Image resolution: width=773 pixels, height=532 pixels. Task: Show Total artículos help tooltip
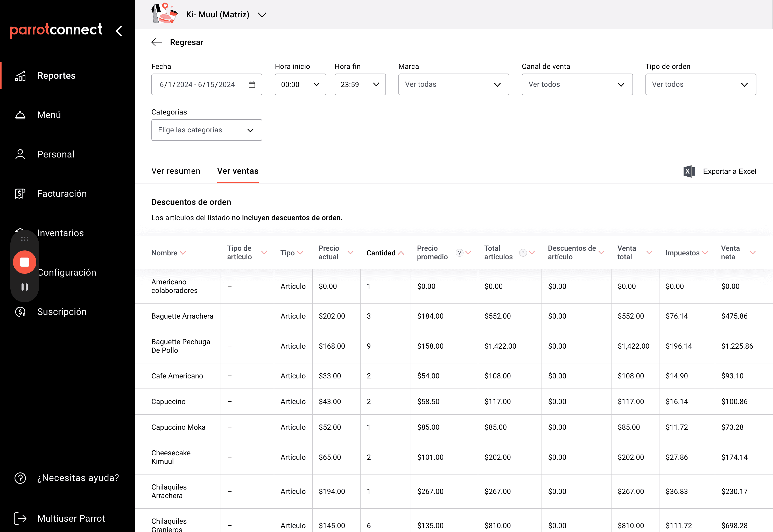[523, 253]
